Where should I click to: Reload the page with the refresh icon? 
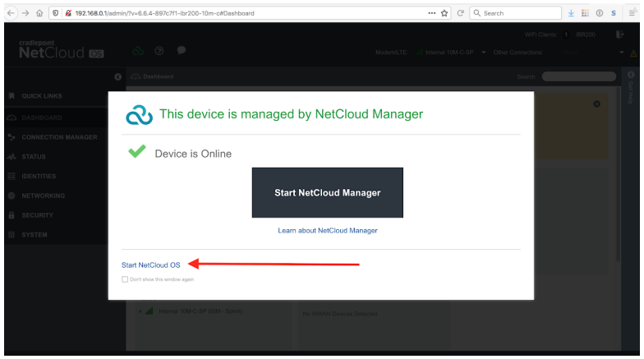click(462, 13)
